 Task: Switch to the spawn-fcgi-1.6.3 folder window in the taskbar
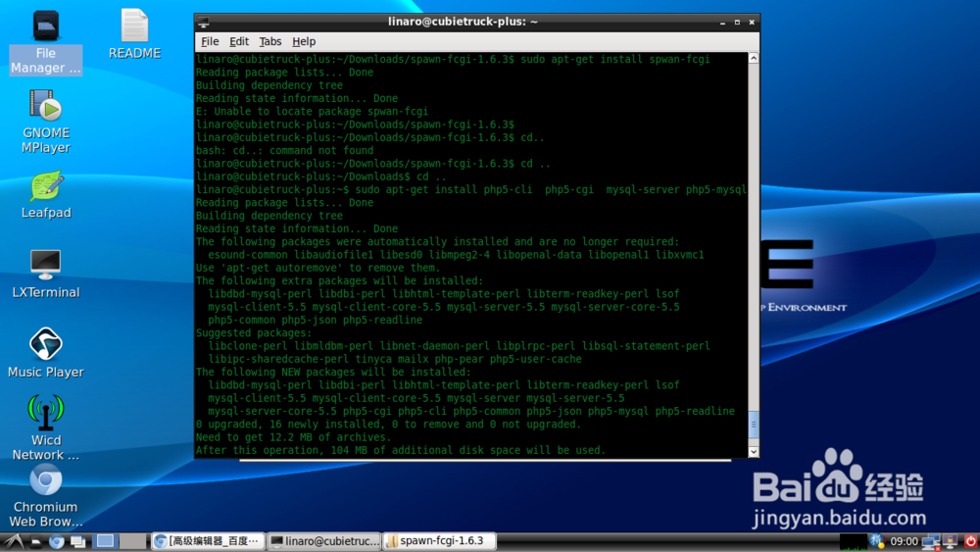tap(439, 541)
